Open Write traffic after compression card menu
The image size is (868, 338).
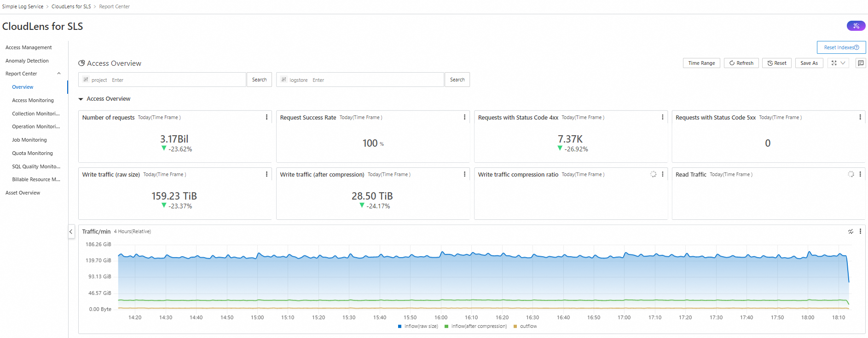(x=464, y=174)
